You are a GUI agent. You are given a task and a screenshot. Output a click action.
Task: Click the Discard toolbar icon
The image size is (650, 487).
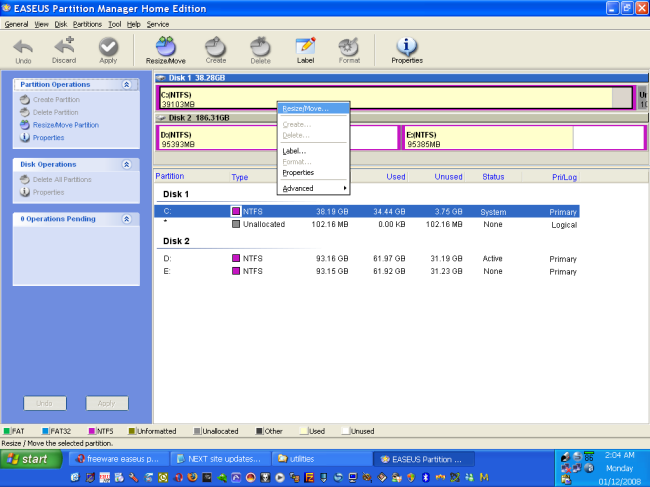[x=64, y=51]
